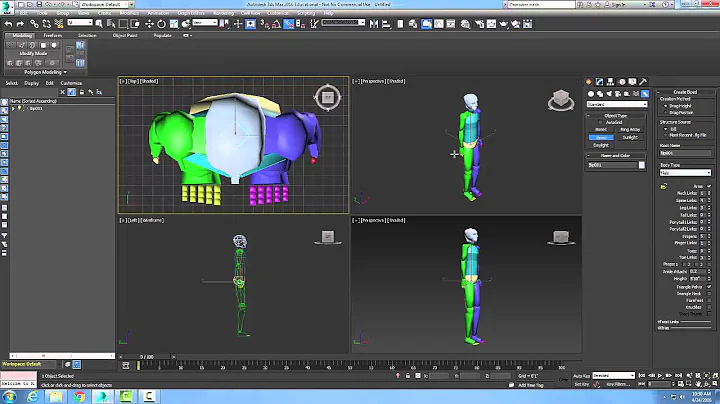Open Render Setup from toolbar
Viewport: 720px width, 404px height.
pyautogui.click(x=479, y=24)
